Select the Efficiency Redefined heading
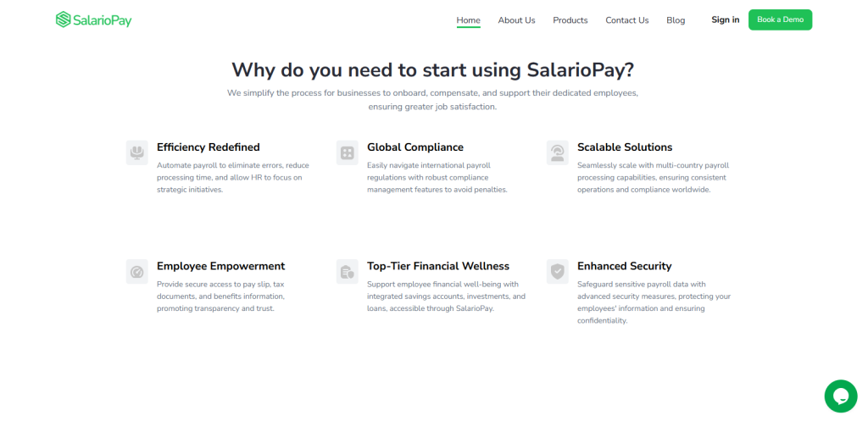868x421 pixels. coord(209,147)
